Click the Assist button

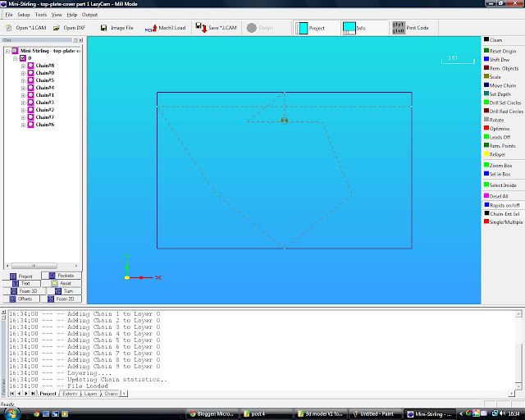pyautogui.click(x=62, y=283)
